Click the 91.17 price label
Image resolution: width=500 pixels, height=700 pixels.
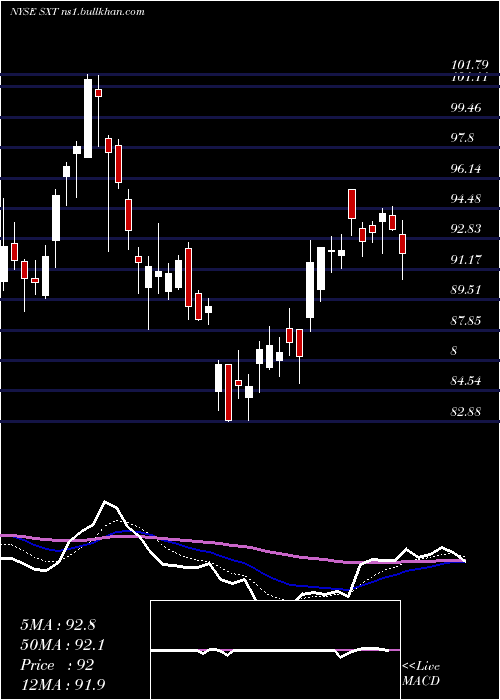pos(466,260)
